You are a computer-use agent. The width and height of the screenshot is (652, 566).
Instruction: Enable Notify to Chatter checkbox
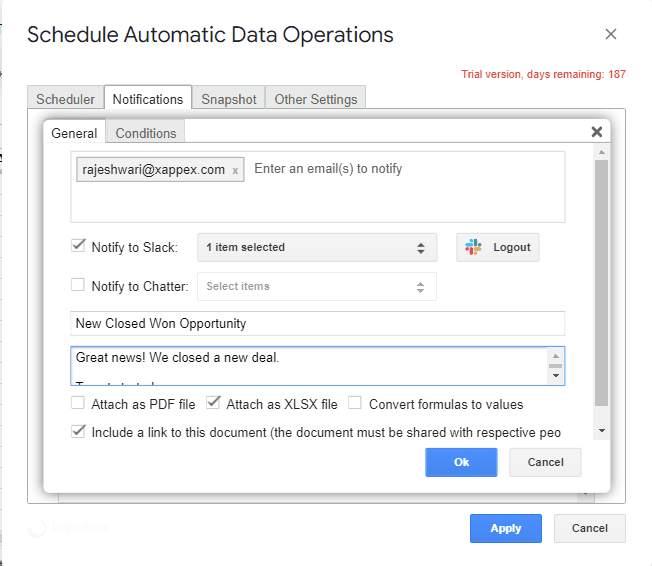78,285
